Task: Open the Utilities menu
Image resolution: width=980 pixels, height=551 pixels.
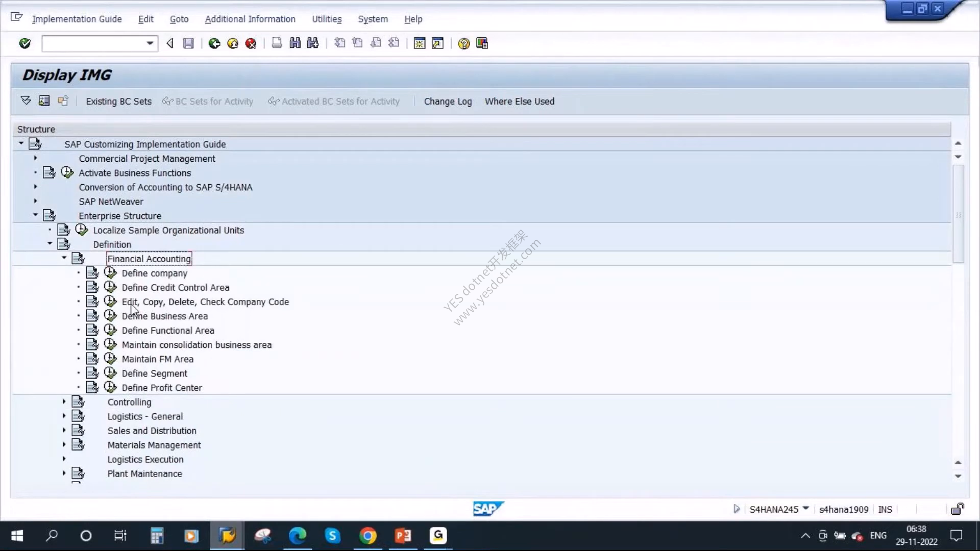Action: click(327, 19)
